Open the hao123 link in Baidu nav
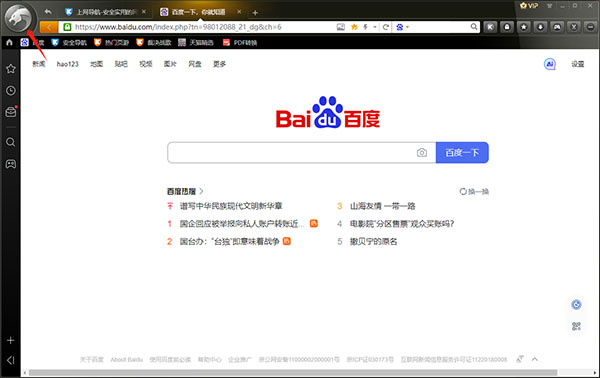The height and width of the screenshot is (378, 600). coord(67,64)
